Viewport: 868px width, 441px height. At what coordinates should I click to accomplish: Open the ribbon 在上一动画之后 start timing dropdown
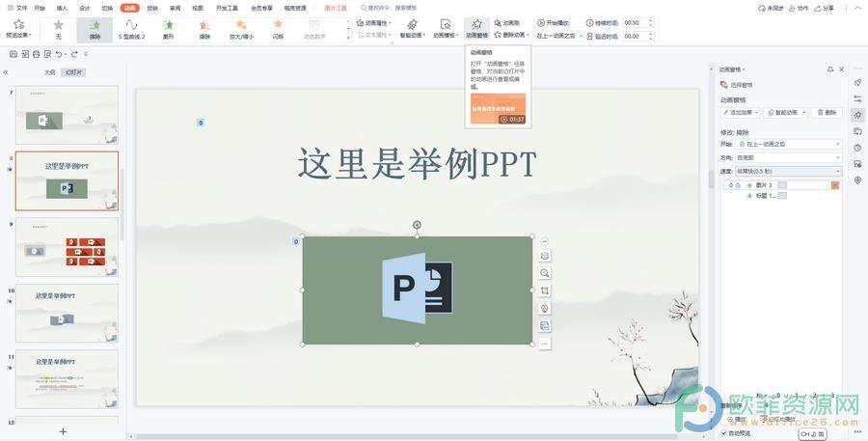[x=559, y=36]
